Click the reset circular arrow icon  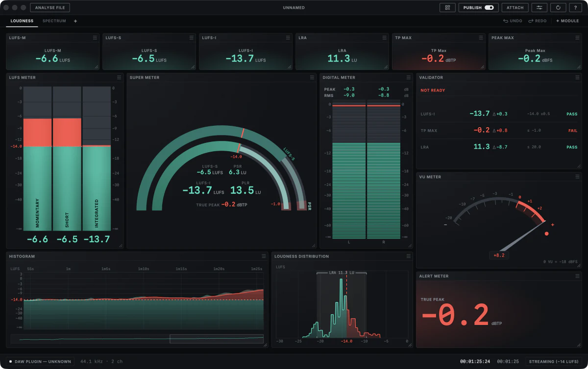click(558, 7)
